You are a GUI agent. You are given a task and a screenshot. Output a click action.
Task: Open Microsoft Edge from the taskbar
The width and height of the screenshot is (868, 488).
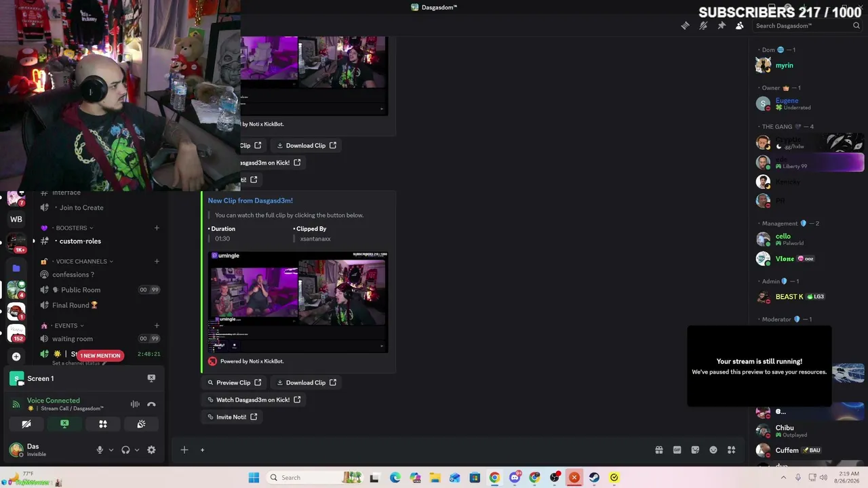click(x=395, y=477)
